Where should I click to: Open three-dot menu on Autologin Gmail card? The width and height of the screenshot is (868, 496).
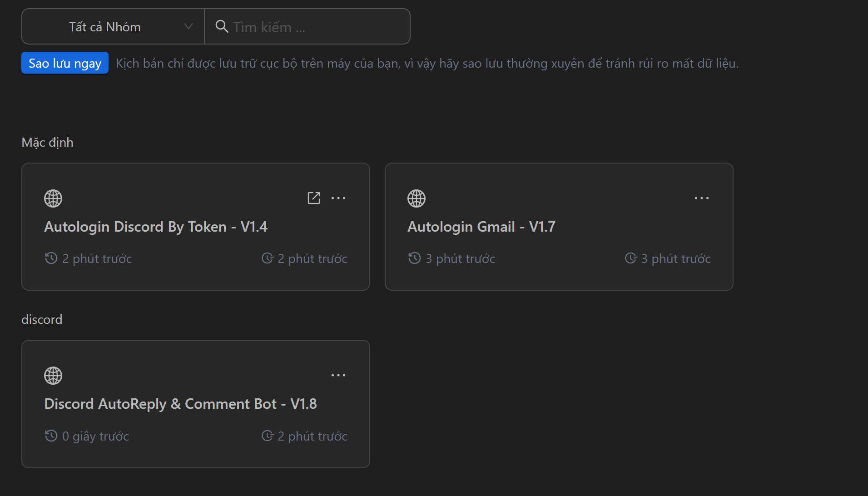pos(702,198)
